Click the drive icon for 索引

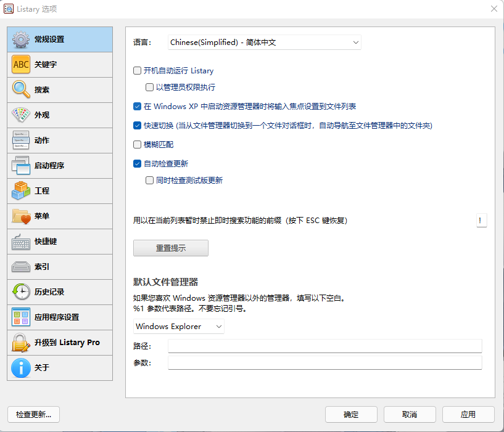pyautogui.click(x=21, y=267)
